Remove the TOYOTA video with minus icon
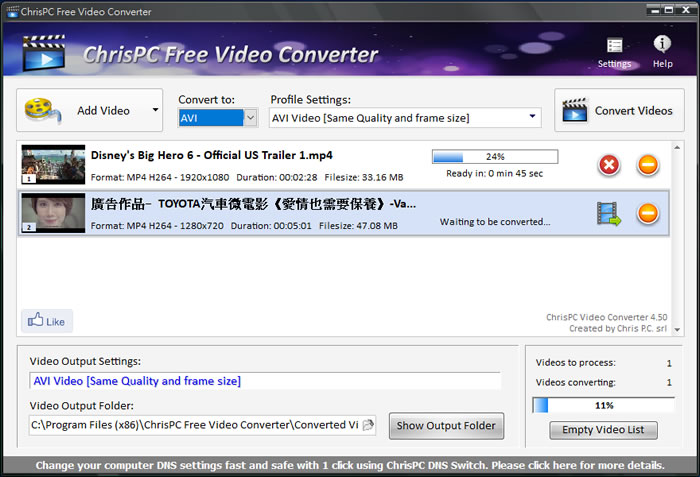This screenshot has width=700, height=477. click(x=648, y=213)
